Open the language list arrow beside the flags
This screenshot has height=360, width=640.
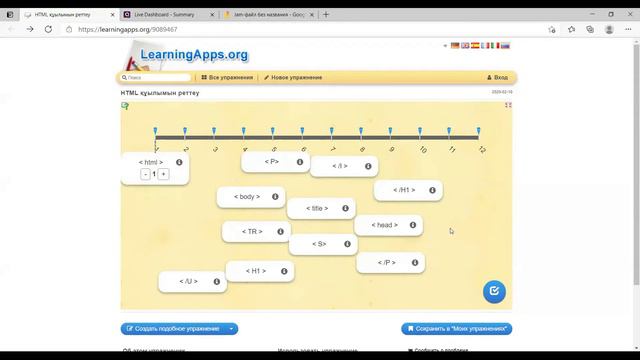pyautogui.click(x=445, y=46)
